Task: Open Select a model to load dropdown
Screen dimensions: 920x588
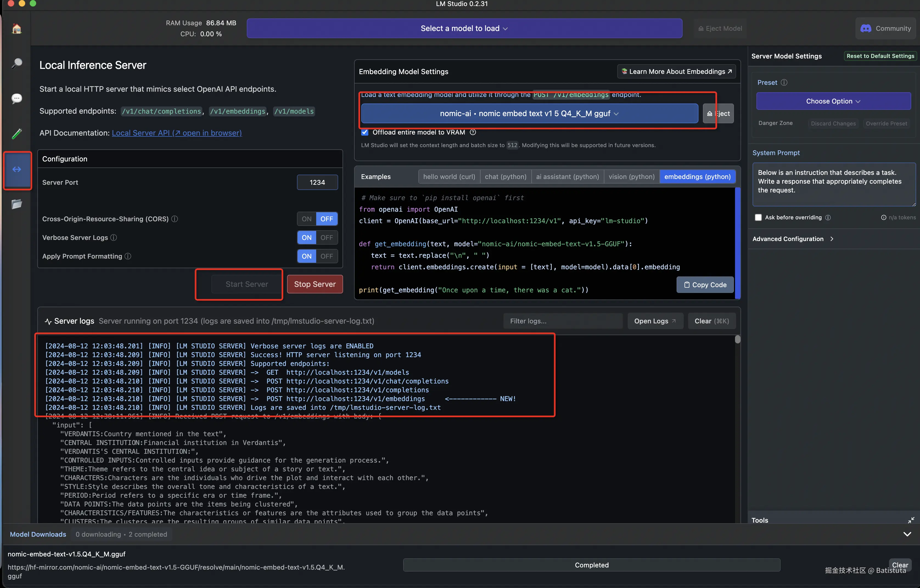Action: pos(464,29)
